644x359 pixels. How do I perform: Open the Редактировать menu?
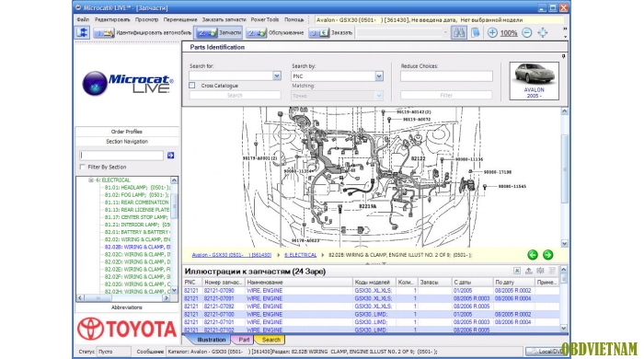coord(112,19)
